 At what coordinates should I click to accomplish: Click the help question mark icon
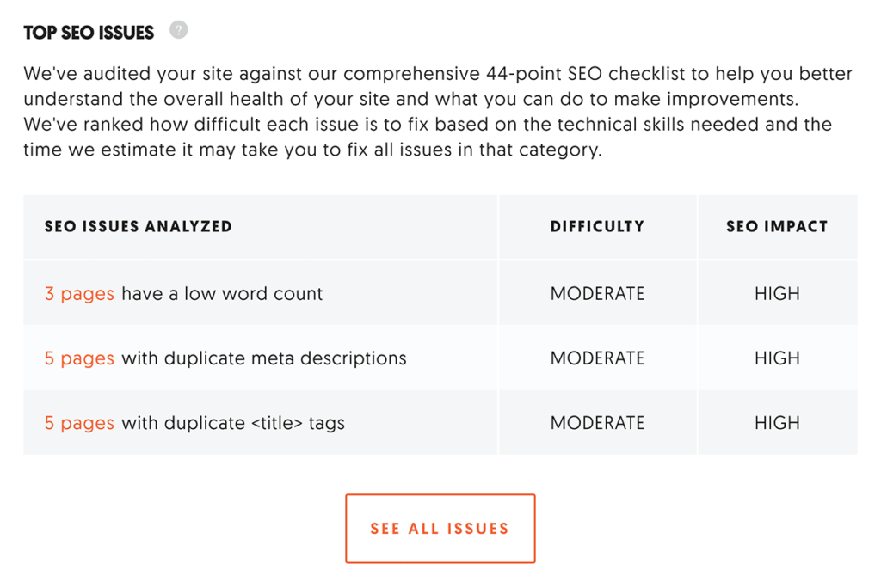[x=178, y=31]
